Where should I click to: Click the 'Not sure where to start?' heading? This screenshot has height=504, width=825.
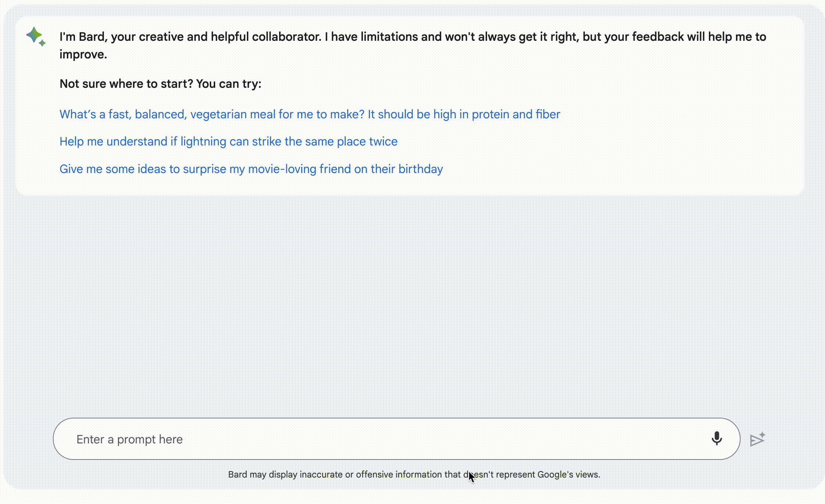[x=126, y=84]
